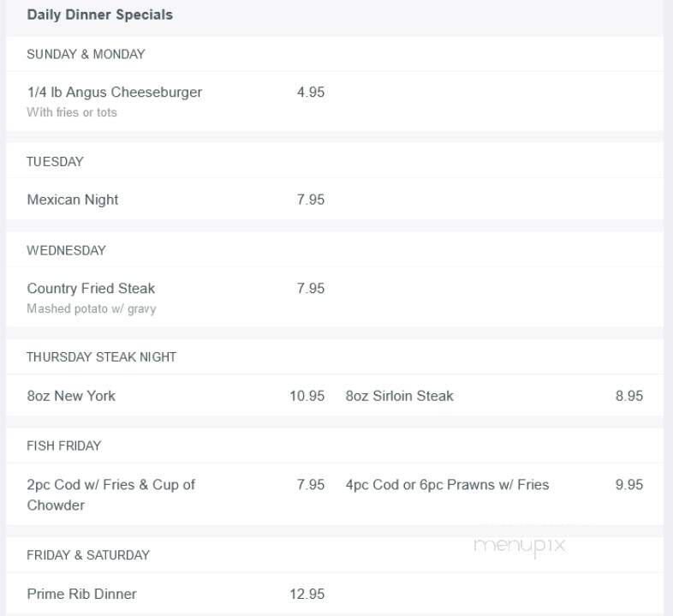Click the 4.95 cheeseburger price

coord(311,92)
